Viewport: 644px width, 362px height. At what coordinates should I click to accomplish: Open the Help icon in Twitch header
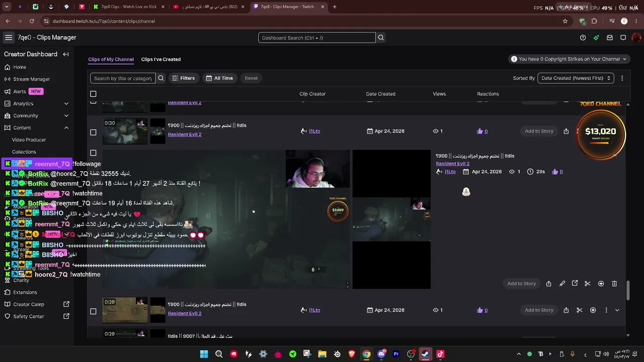pos(583,38)
